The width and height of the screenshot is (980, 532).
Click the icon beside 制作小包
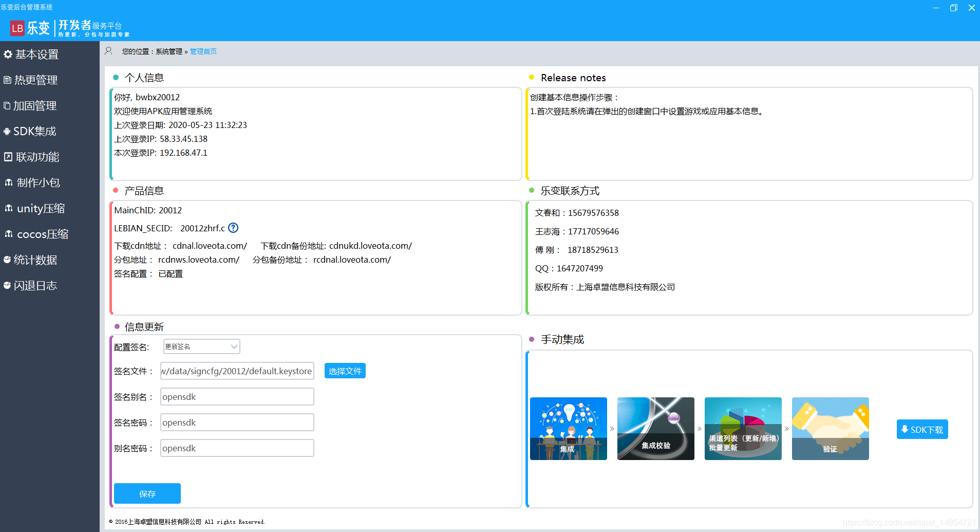(9, 182)
